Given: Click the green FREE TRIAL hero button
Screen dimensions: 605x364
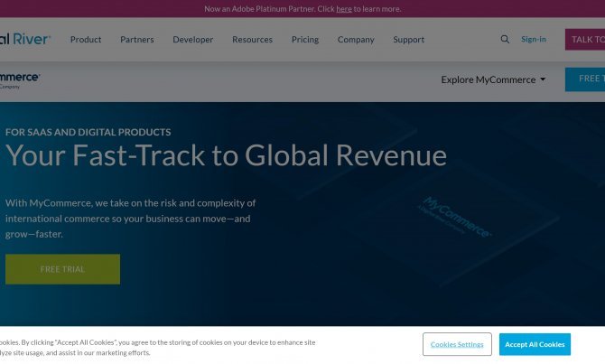Looking at the screenshot, I should [x=62, y=269].
